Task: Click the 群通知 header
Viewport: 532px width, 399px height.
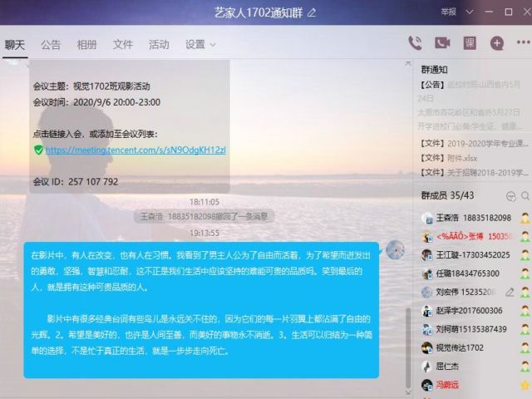Action: click(434, 70)
